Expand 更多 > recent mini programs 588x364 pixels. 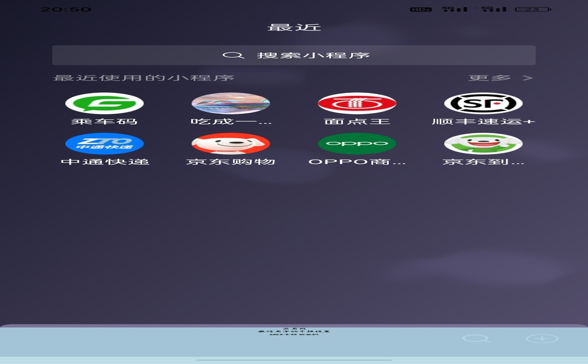(501, 78)
